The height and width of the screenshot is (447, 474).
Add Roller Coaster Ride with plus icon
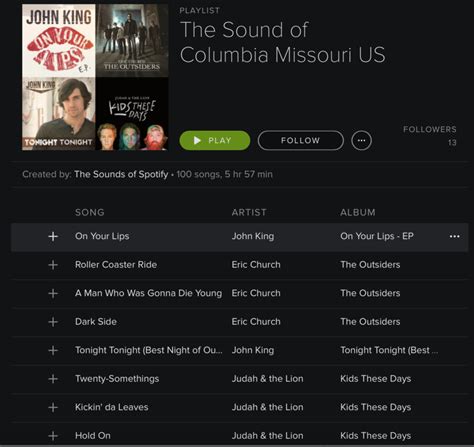53,265
